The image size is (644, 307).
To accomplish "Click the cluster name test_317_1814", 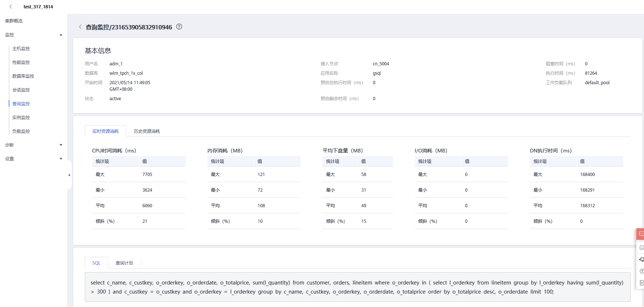I will coord(38,7).
